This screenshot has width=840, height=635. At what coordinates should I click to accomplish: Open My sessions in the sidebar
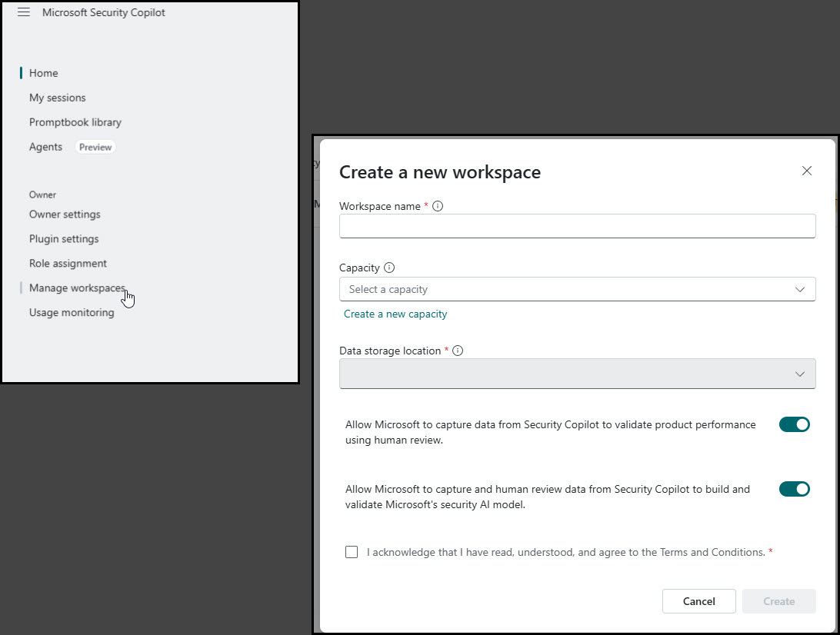coord(58,98)
